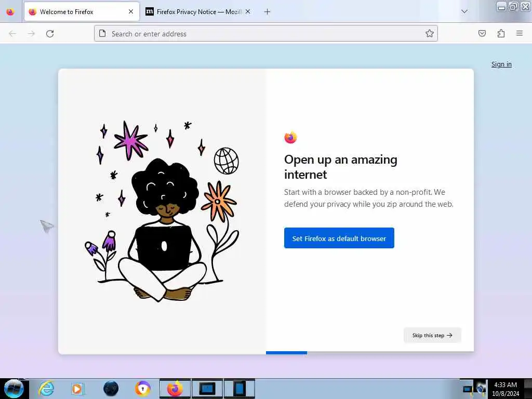Expand the list all tabs dropdown

pyautogui.click(x=464, y=11)
